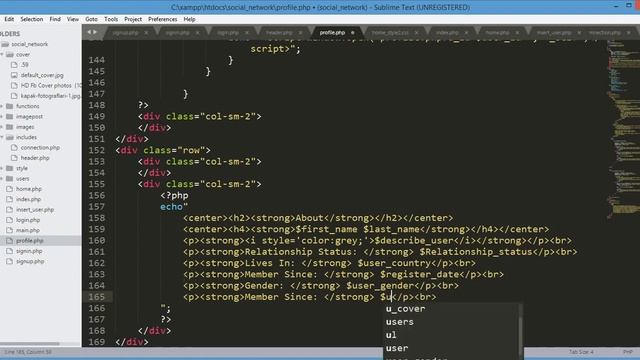Expand the style folder arrow

(2, 168)
